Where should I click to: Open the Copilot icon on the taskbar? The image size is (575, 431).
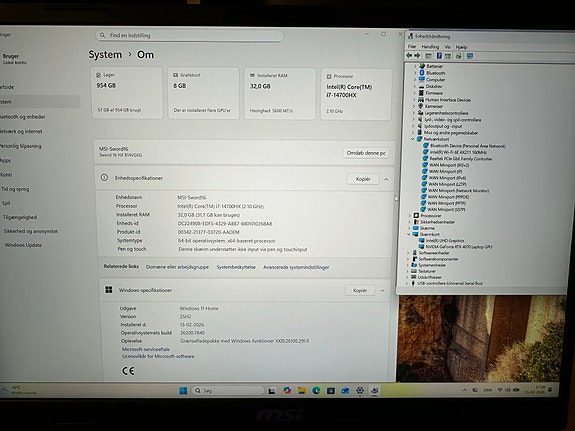point(287,391)
